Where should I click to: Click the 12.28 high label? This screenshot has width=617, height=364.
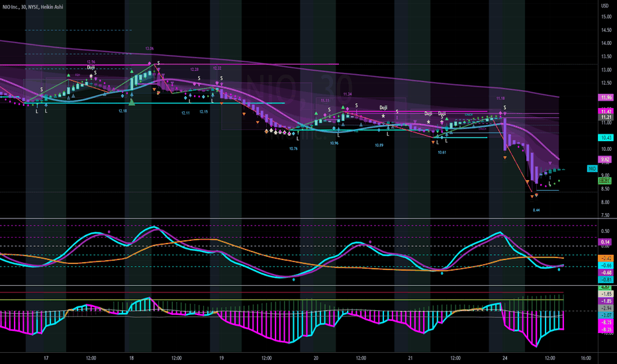[195, 69]
